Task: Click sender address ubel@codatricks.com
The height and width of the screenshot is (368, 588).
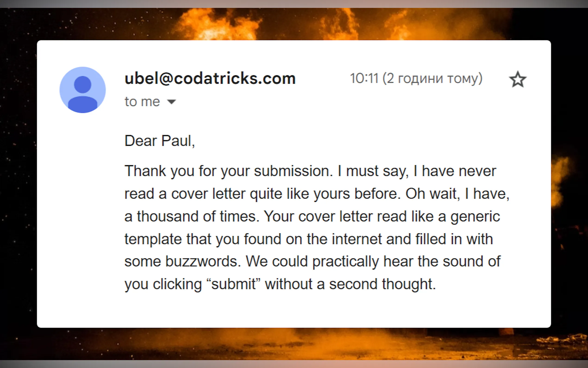Action: tap(210, 79)
